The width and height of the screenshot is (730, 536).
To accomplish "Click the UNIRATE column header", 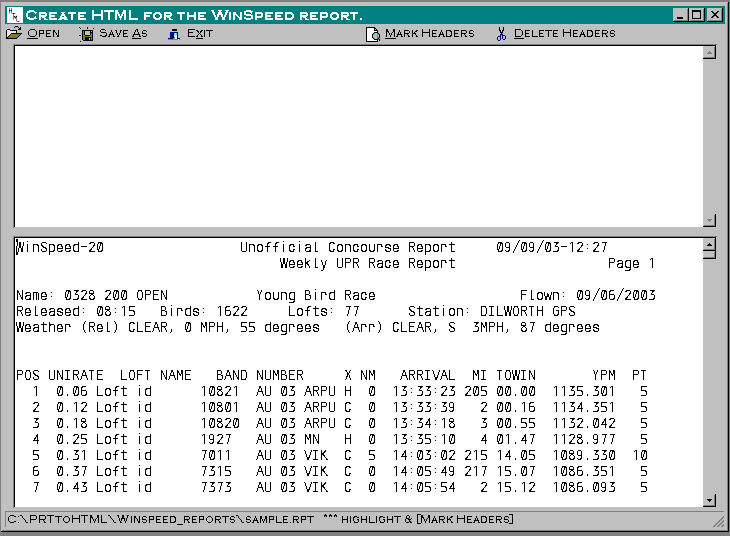I will point(75,375).
